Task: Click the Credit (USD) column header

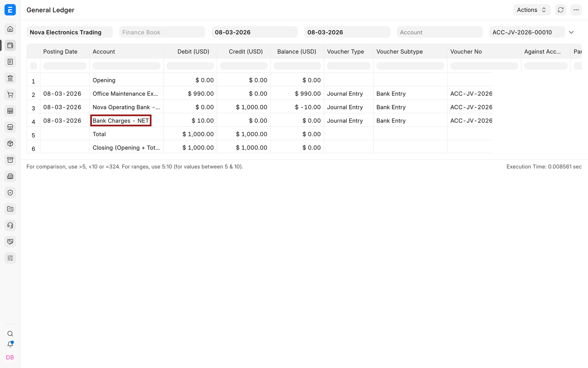Action: point(244,52)
